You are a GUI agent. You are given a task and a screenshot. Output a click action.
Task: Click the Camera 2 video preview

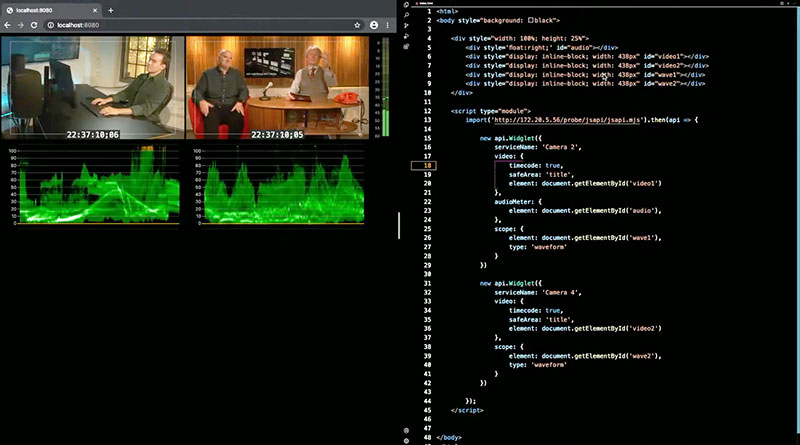click(92, 88)
